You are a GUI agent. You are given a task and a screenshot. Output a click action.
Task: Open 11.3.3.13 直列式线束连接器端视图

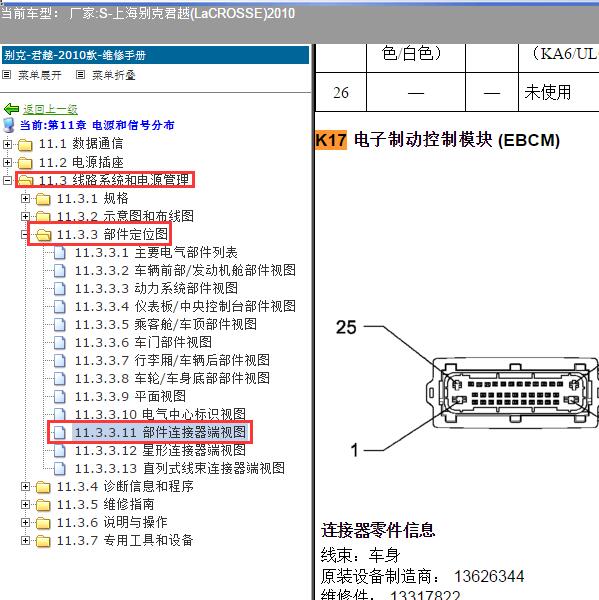180,468
